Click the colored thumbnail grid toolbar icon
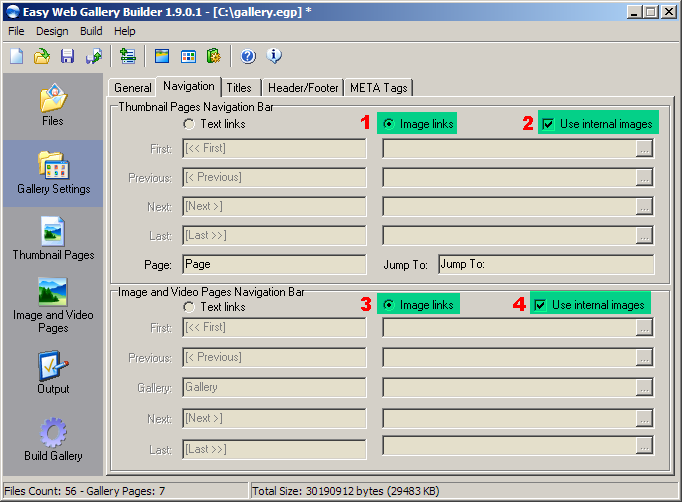The image size is (682, 502). (188, 56)
